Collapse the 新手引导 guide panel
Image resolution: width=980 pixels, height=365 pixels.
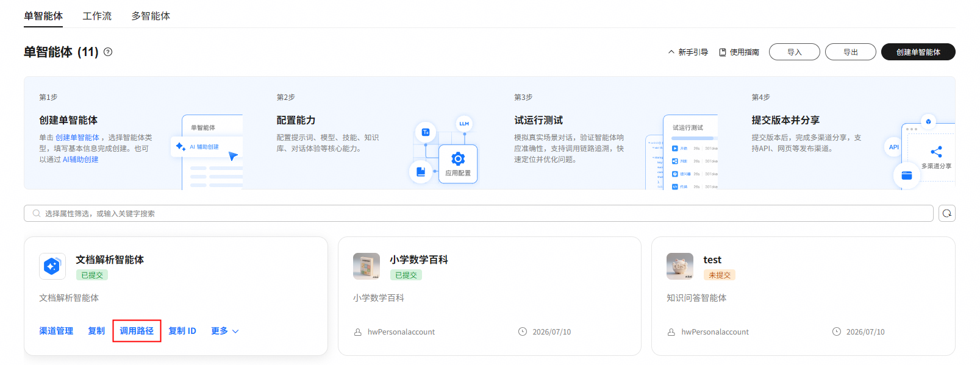pos(688,52)
